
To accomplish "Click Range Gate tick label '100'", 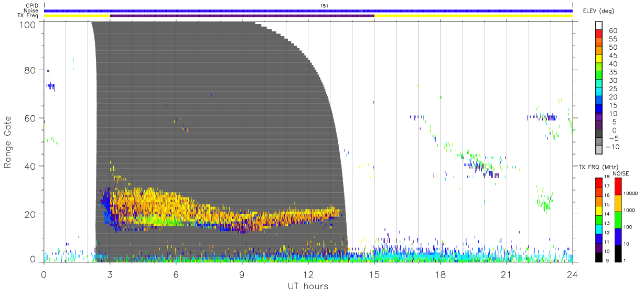I will coord(28,24).
